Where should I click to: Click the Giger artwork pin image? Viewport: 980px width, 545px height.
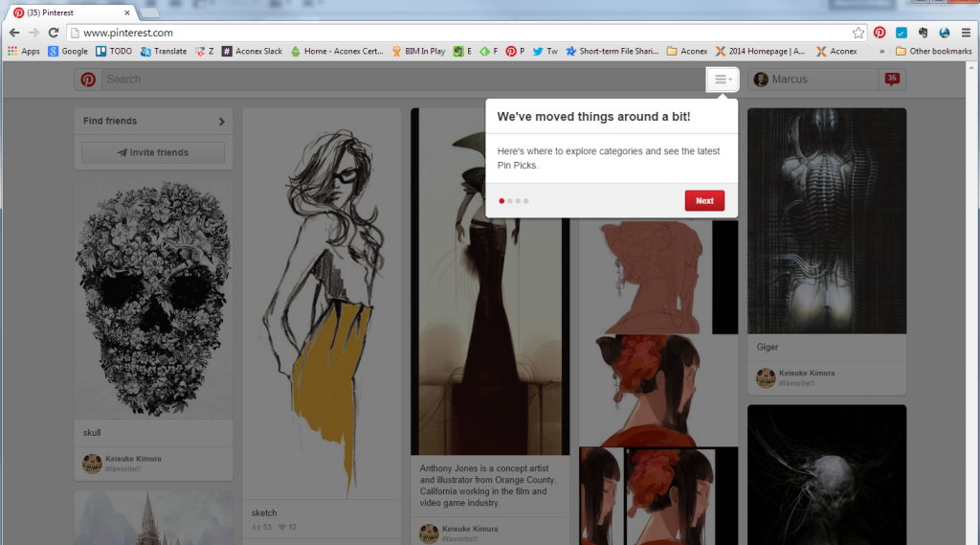(x=826, y=220)
